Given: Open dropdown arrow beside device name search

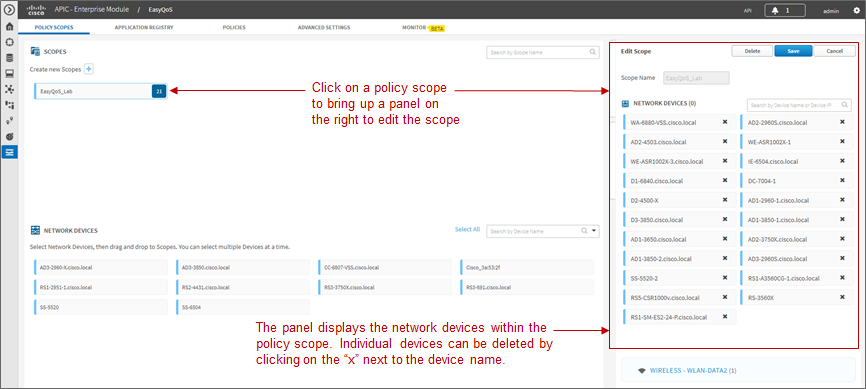Looking at the screenshot, I should click(x=593, y=231).
